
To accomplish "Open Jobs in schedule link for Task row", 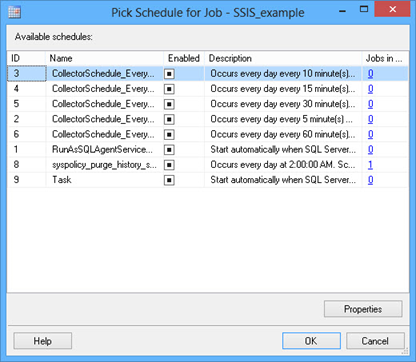I will click(370, 180).
